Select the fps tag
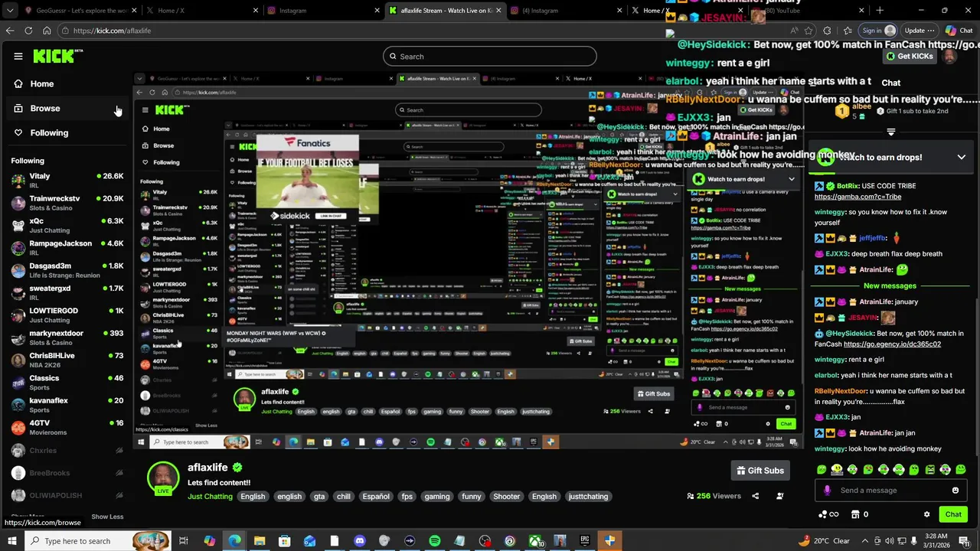The height and width of the screenshot is (551, 980). [407, 497]
